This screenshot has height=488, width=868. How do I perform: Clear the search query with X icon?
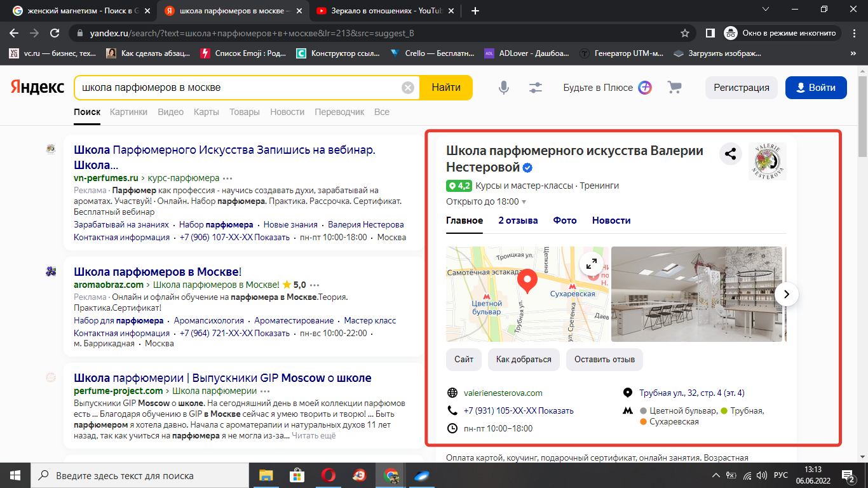[x=408, y=88]
